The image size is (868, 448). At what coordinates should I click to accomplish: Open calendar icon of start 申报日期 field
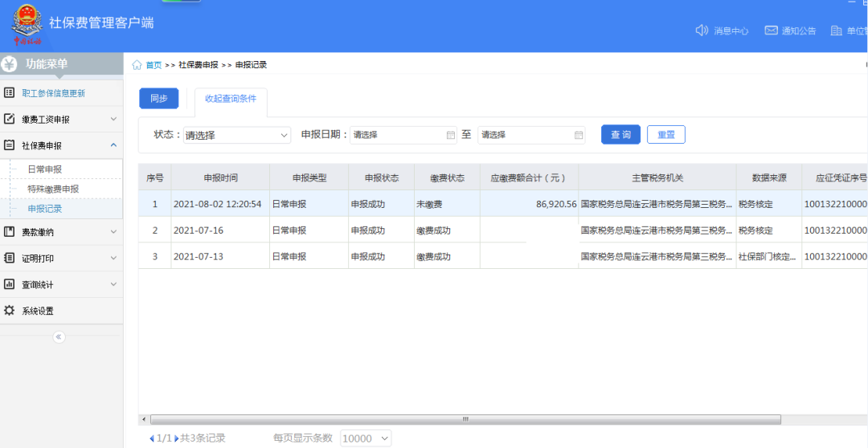[x=451, y=134]
